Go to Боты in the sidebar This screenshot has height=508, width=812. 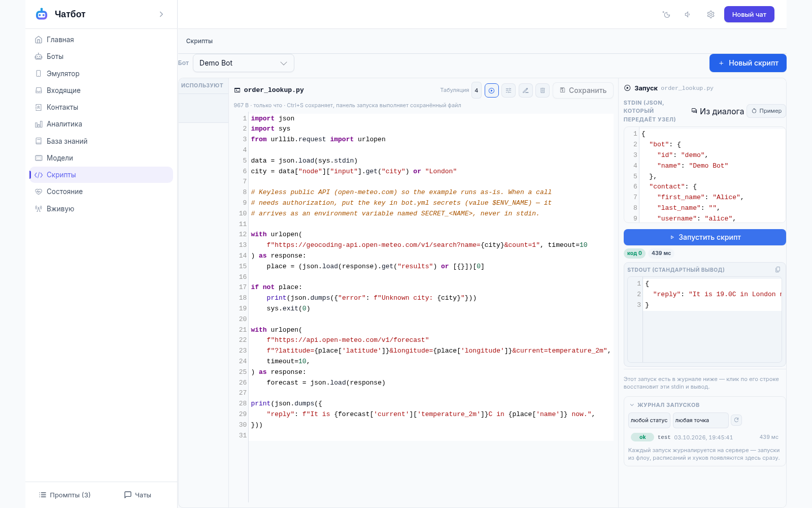pos(101,56)
